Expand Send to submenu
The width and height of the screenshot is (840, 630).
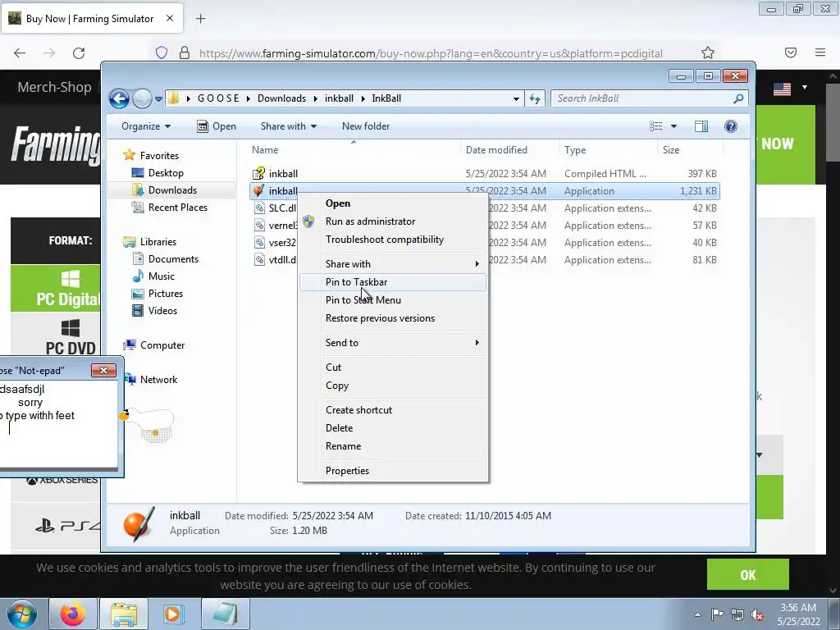click(x=393, y=343)
